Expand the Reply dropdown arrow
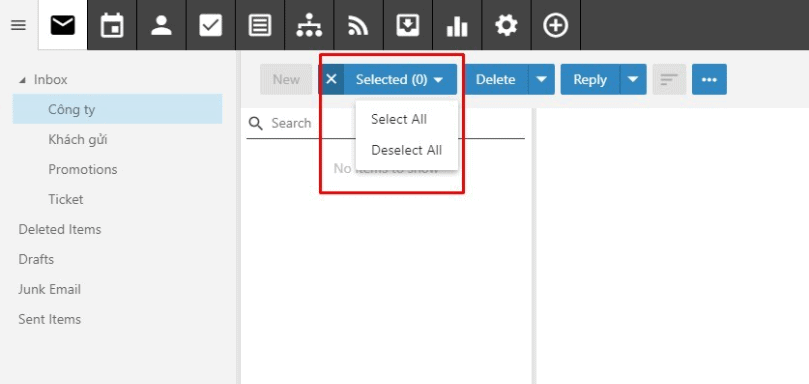 (633, 79)
